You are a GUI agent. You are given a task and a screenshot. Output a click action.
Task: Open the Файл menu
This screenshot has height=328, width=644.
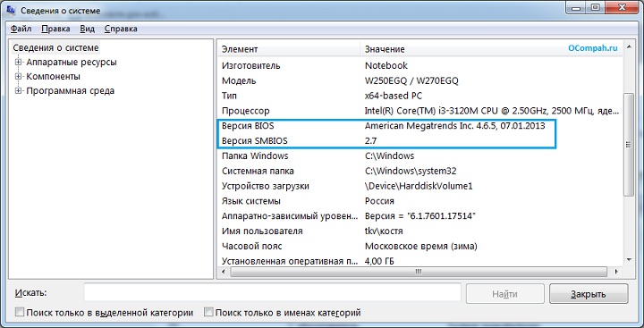tap(21, 29)
